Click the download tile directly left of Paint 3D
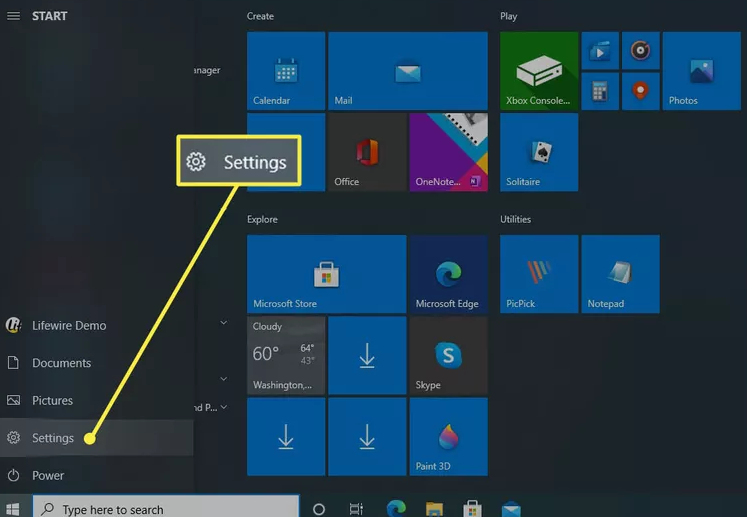Viewport: 747px width, 517px height. pyautogui.click(x=367, y=436)
